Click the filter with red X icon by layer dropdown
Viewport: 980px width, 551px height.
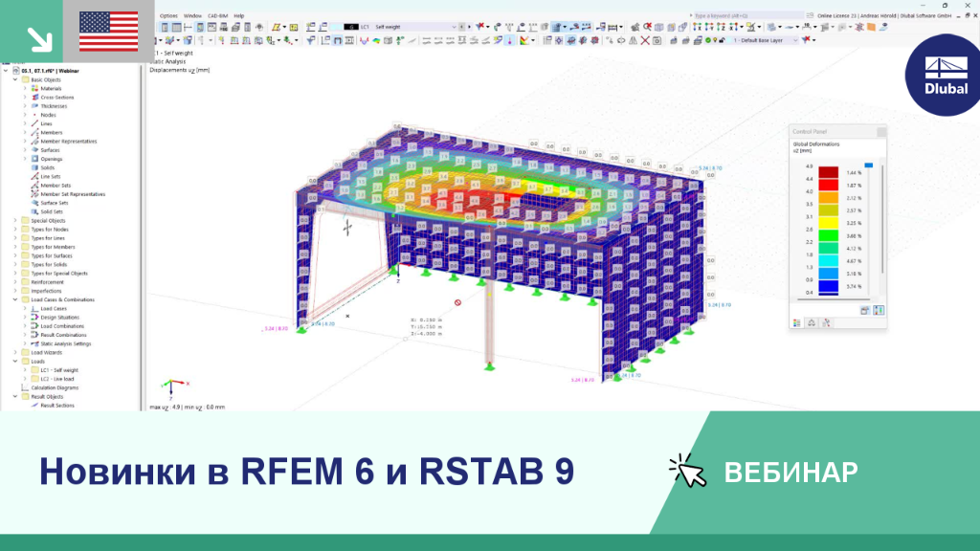coord(806,40)
